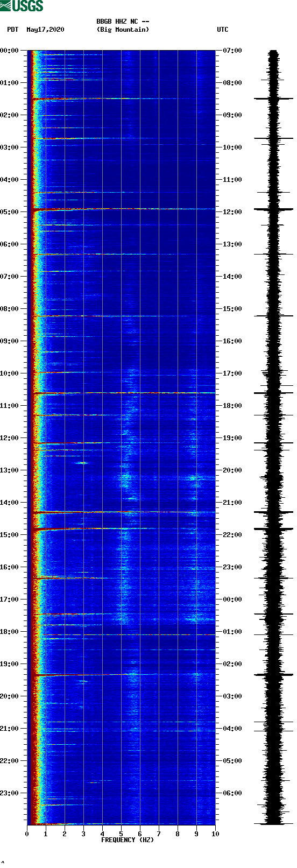
Task: Click the 09:00 UTC time label
Action: pos(232,115)
